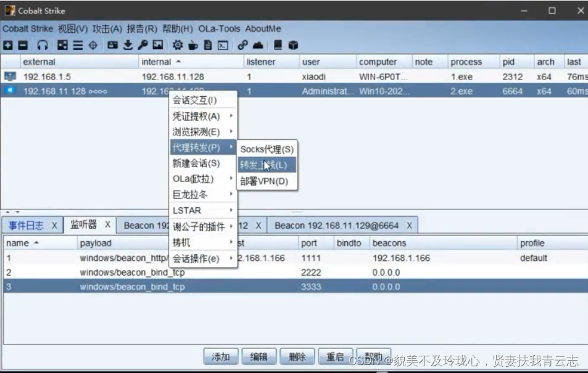Select Socks代理(S) in the submenu
Viewport: 588px width, 373px height.
[x=267, y=149]
